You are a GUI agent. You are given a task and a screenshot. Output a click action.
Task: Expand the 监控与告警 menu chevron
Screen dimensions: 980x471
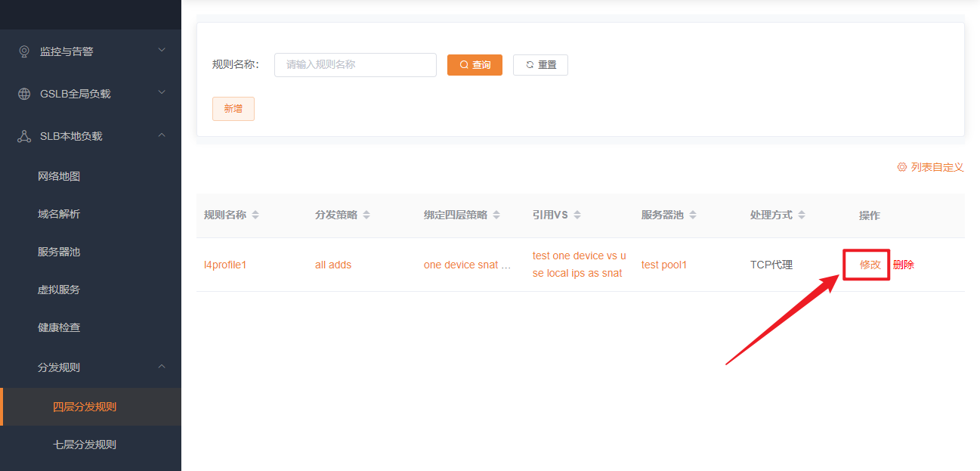tap(161, 51)
